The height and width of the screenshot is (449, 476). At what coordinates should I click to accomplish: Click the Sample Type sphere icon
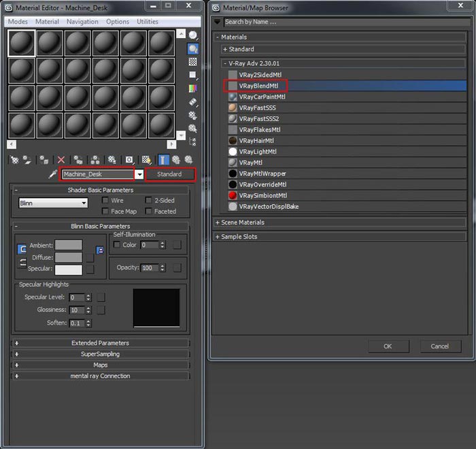coord(192,35)
